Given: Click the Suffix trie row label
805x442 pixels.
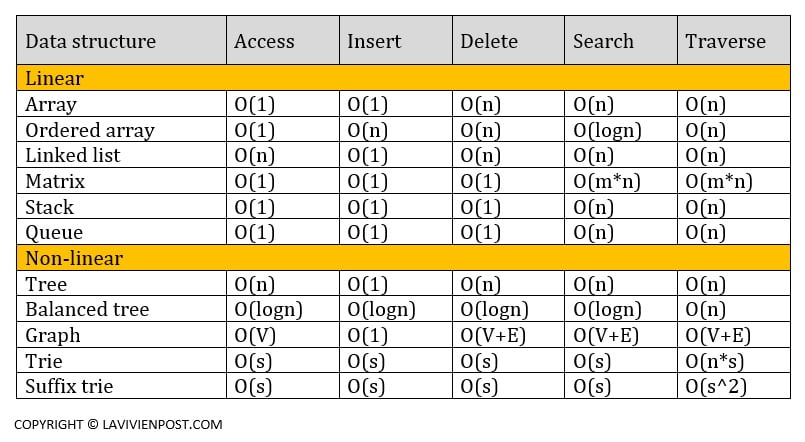Looking at the screenshot, I should click(69, 387).
